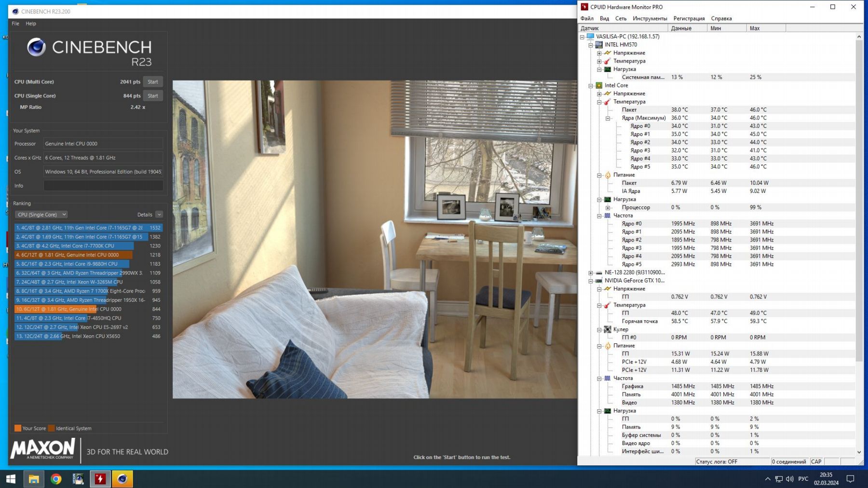868x488 pixels.
Task: Click the drive icon beside NE-128 2280
Action: click(599, 272)
